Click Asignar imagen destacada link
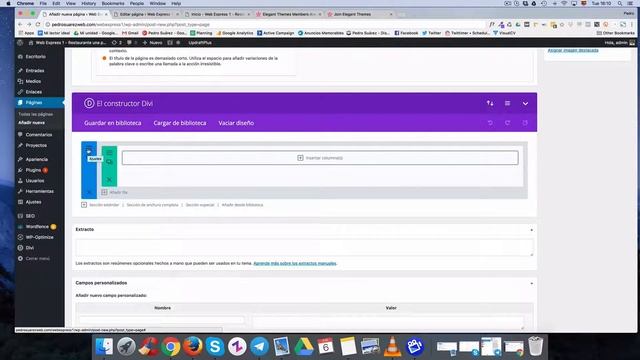 (573, 50)
